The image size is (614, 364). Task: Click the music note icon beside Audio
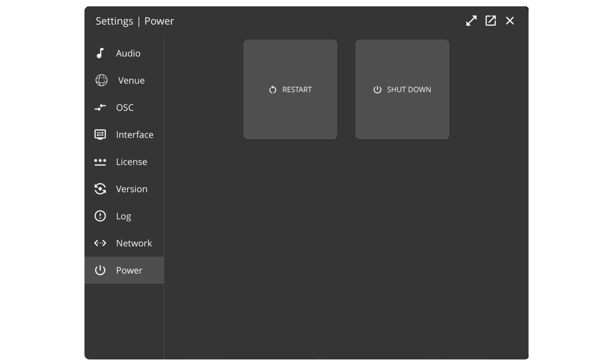click(x=100, y=53)
